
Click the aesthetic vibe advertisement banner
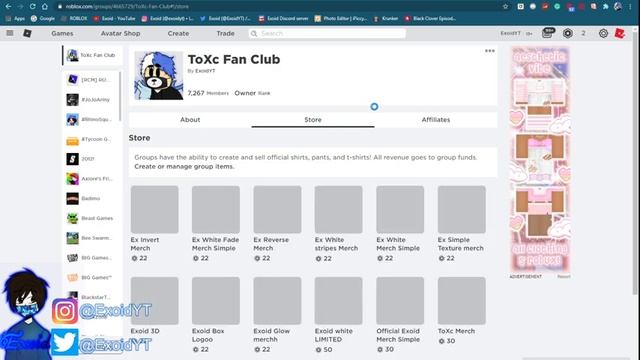tap(540, 160)
